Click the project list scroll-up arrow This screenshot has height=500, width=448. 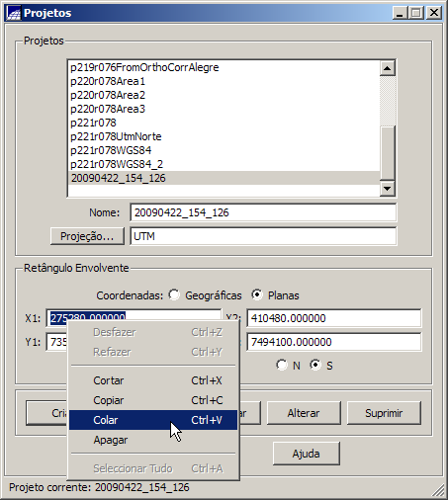[x=388, y=68]
